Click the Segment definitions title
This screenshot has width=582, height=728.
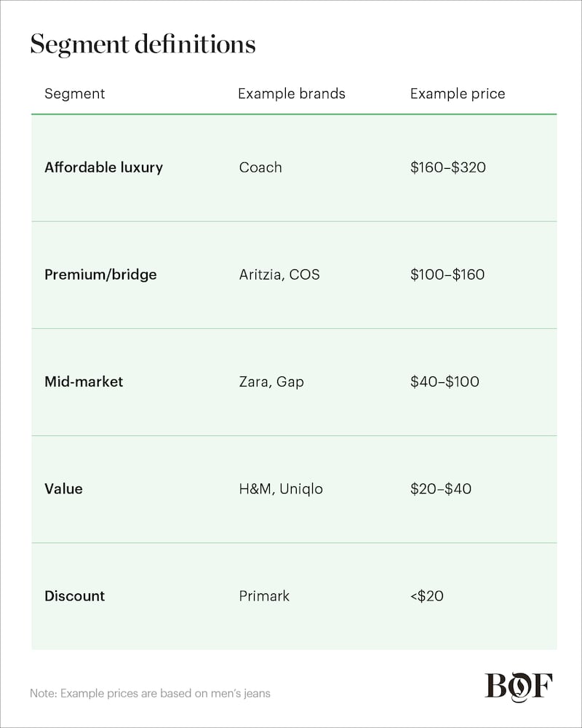click(x=143, y=44)
